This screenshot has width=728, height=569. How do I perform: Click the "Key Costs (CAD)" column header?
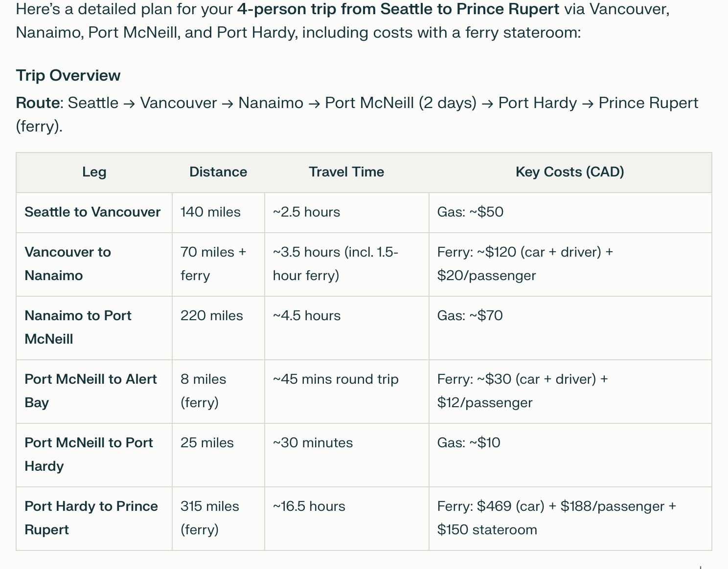(x=569, y=172)
